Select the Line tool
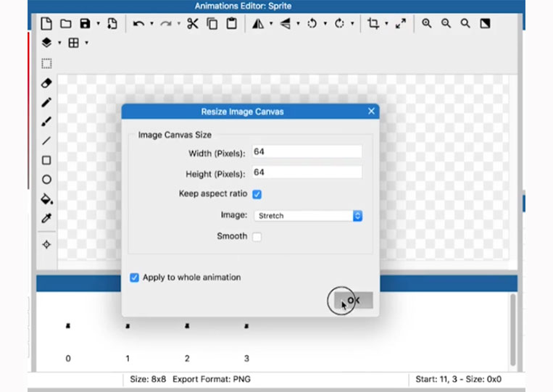 [46, 141]
